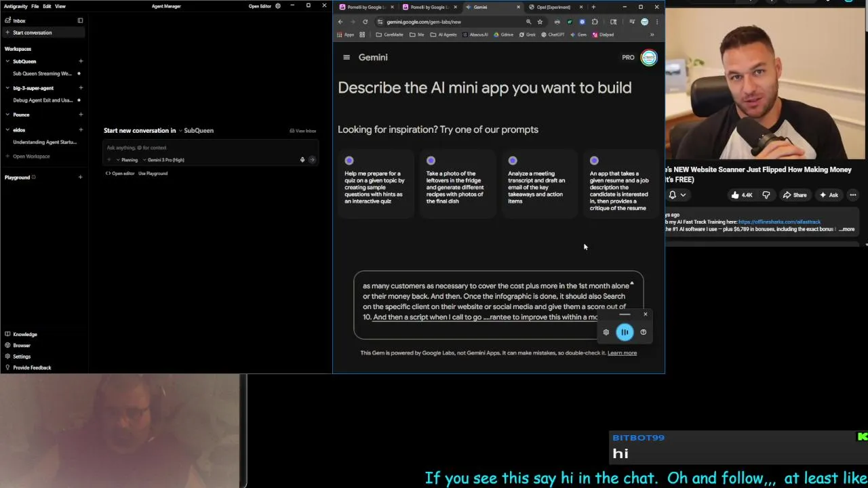
Task: Click Open Editor in title bar
Action: point(260,6)
